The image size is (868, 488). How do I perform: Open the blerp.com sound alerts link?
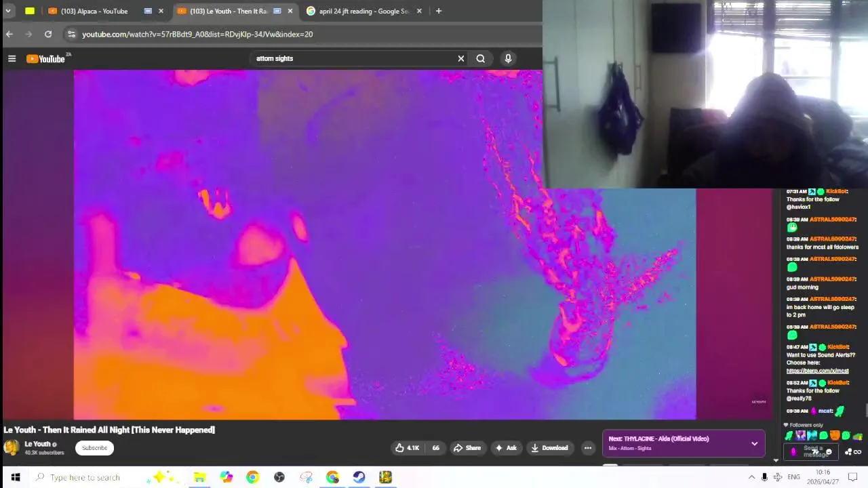point(817,371)
